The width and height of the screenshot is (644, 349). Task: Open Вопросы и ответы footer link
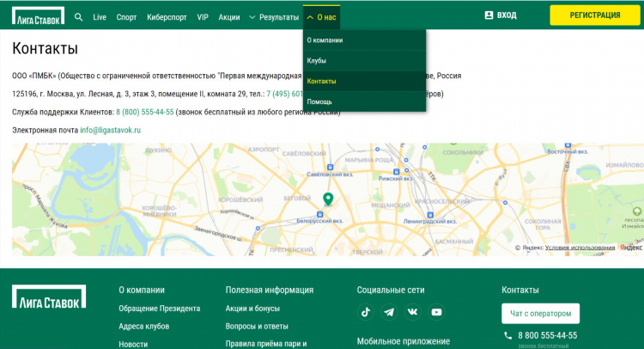pos(257,327)
